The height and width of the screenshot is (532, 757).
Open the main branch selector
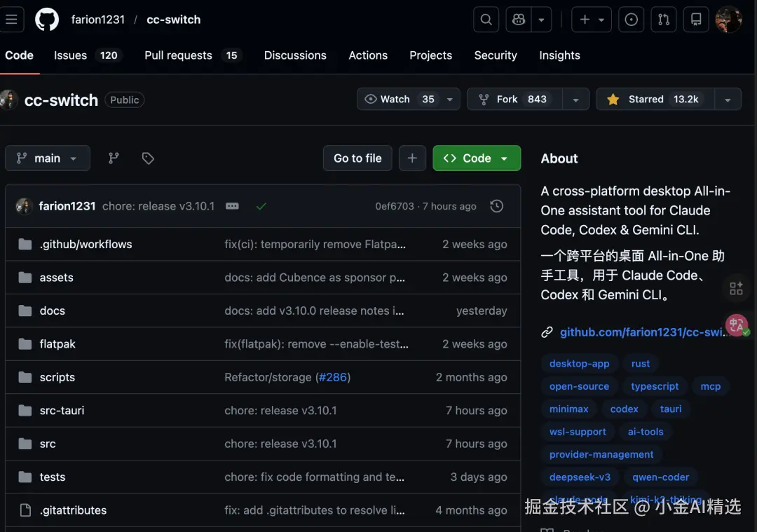[x=48, y=158]
